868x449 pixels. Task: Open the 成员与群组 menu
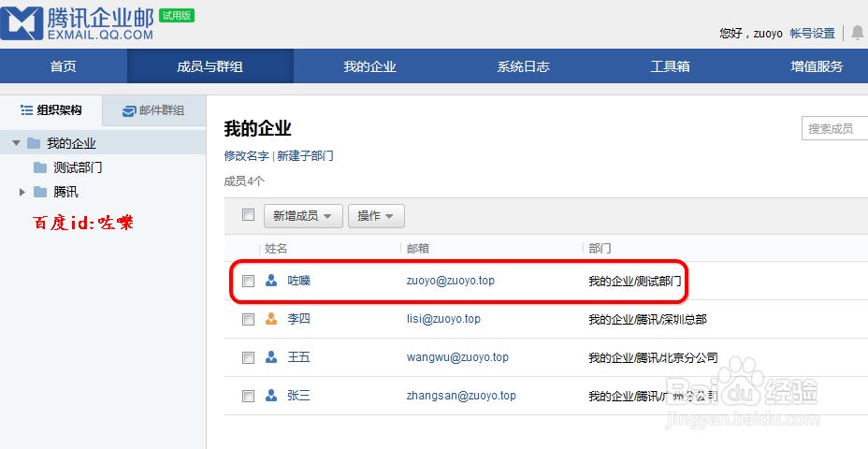[210, 66]
